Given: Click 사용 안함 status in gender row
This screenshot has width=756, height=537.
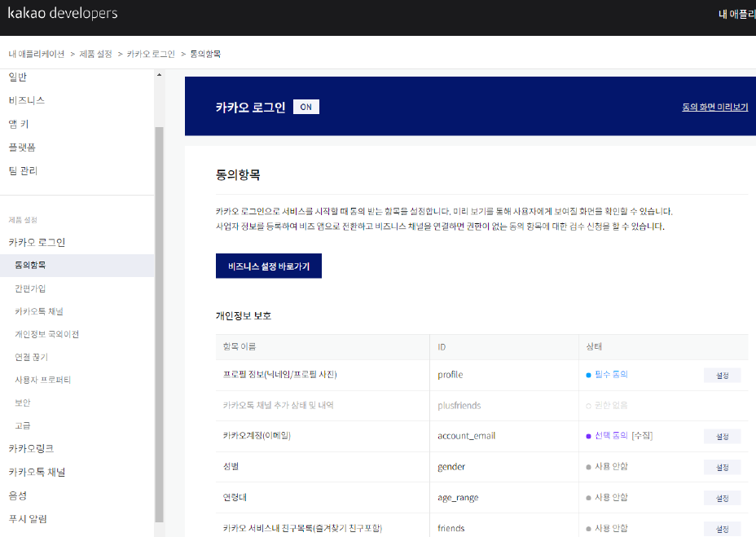Looking at the screenshot, I should click(x=607, y=467).
